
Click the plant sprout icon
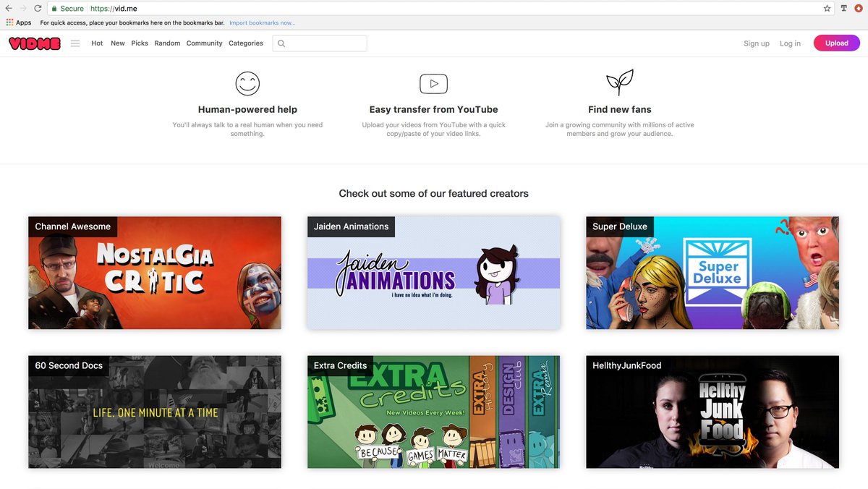pos(620,82)
